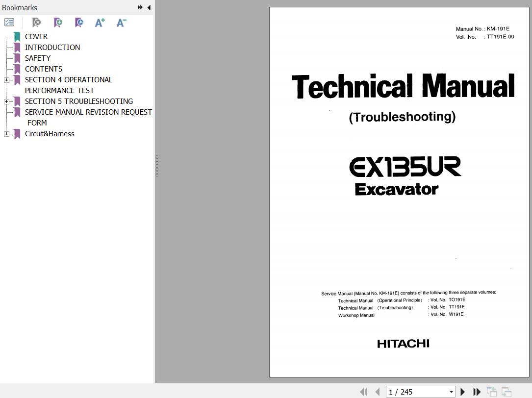The width and height of the screenshot is (532, 398).
Task: Open the CONTENTS bookmark
Action: coord(44,69)
